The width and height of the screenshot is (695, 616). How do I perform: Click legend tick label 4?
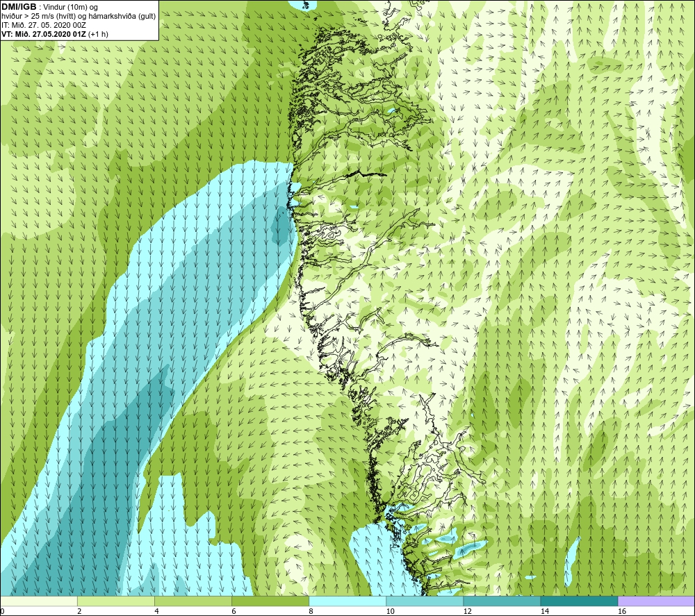click(156, 611)
